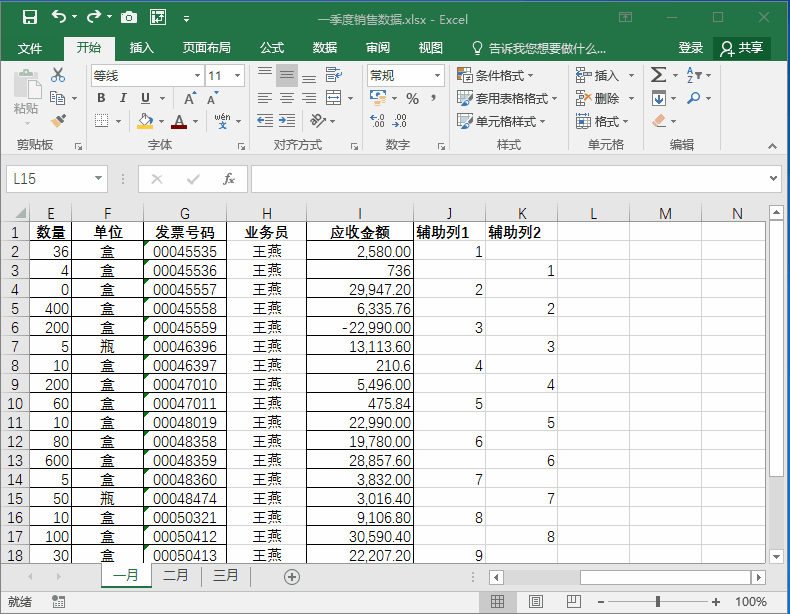The width and height of the screenshot is (790, 614).
Task: Click the Save icon in quick access toolbar
Action: click(30, 18)
